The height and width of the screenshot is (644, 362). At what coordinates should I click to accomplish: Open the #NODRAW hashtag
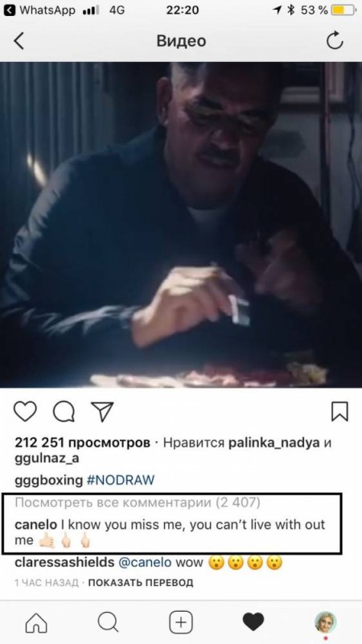pos(121,480)
